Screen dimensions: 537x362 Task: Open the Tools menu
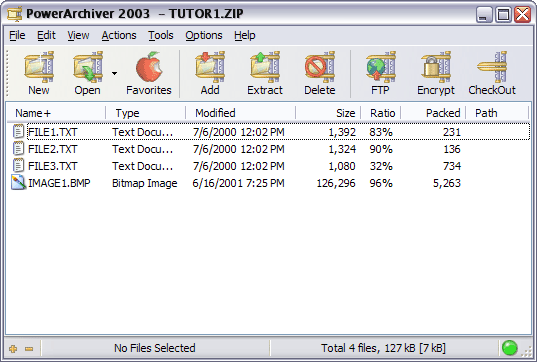(161, 35)
